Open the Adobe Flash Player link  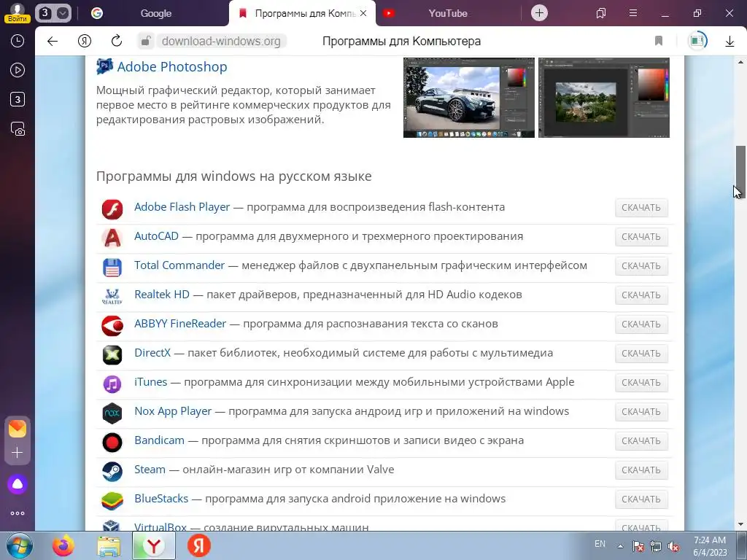coord(182,207)
